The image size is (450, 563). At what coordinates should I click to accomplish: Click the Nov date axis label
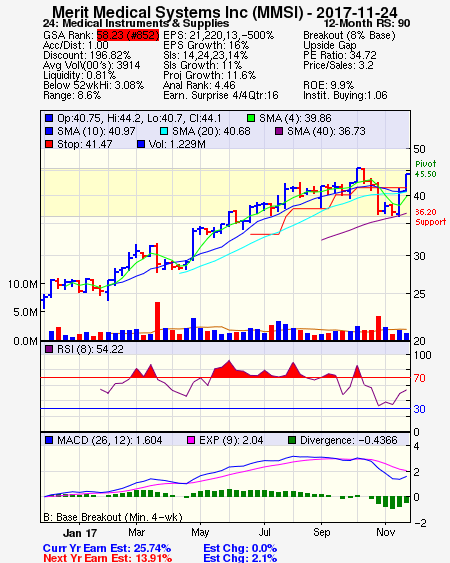pos(385,532)
